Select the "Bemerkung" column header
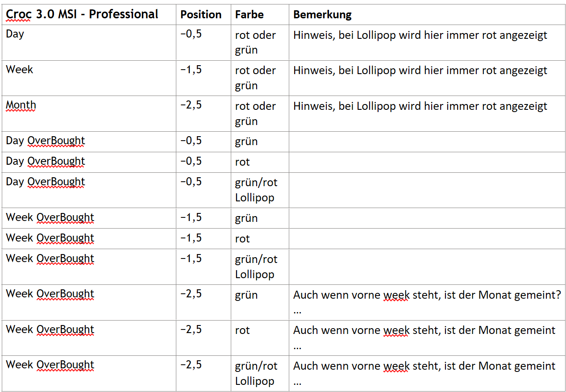Screen dimensions: 566x392 (322, 15)
